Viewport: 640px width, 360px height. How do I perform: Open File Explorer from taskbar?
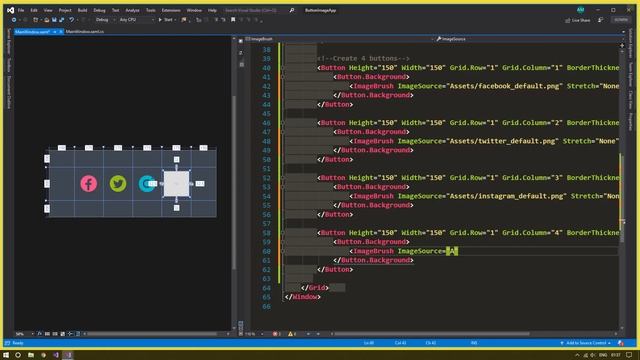tap(31, 355)
